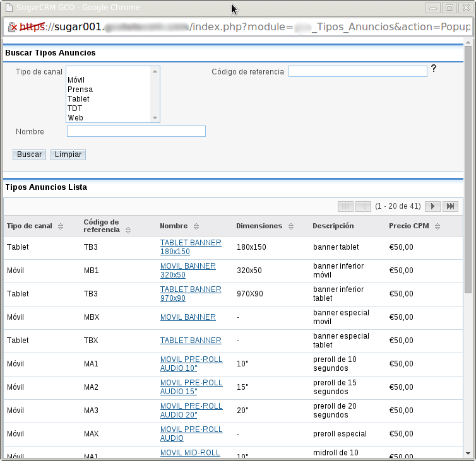Sort by Código de referencia column arrows
476x461 pixels.
[x=128, y=230]
